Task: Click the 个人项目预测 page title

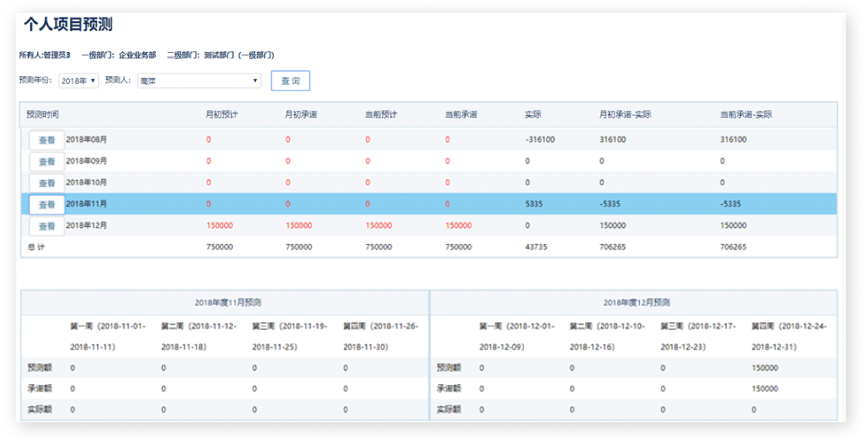Action: click(x=68, y=24)
